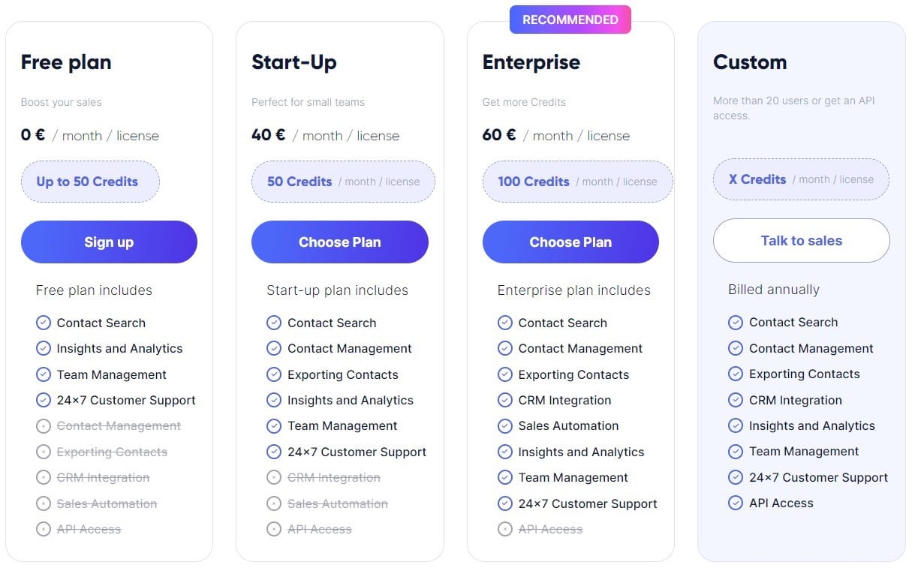Click the 100 Credits pill in Enterprise
This screenshot has width=924, height=577.
click(x=577, y=182)
